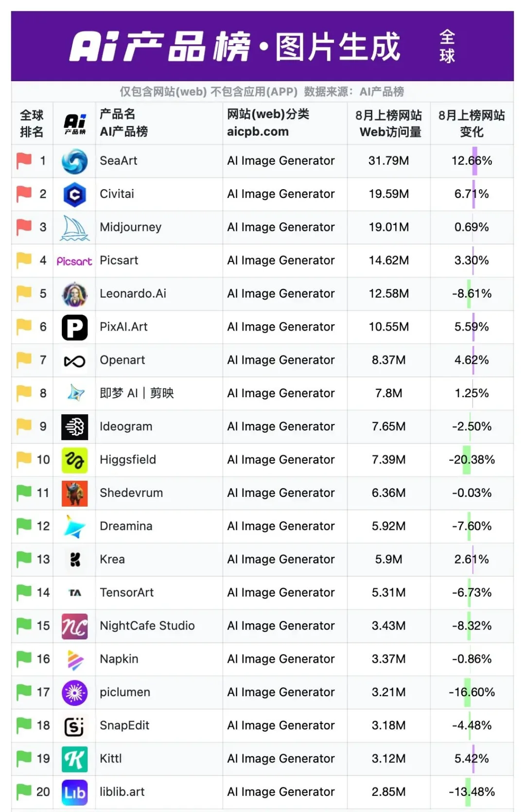Click the SeaArt swirl logo icon
The width and height of the screenshot is (525, 812).
75,161
